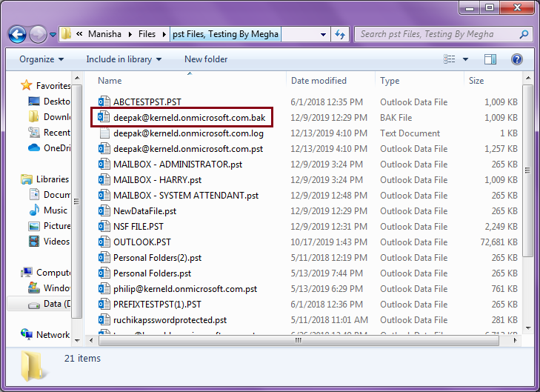Open the view options dropdown arrow
540x392 pixels.
[465, 59]
